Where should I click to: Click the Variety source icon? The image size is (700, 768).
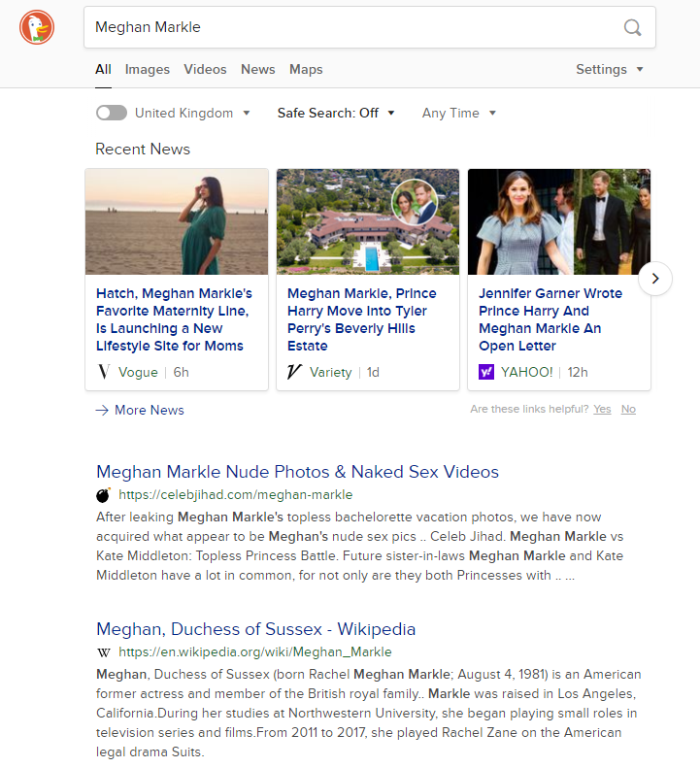click(x=295, y=372)
